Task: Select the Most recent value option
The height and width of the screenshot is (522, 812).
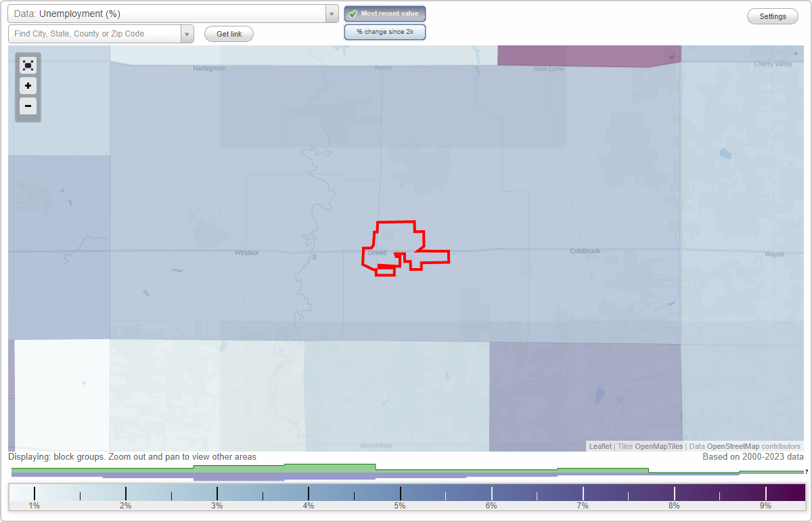Action: click(x=385, y=14)
